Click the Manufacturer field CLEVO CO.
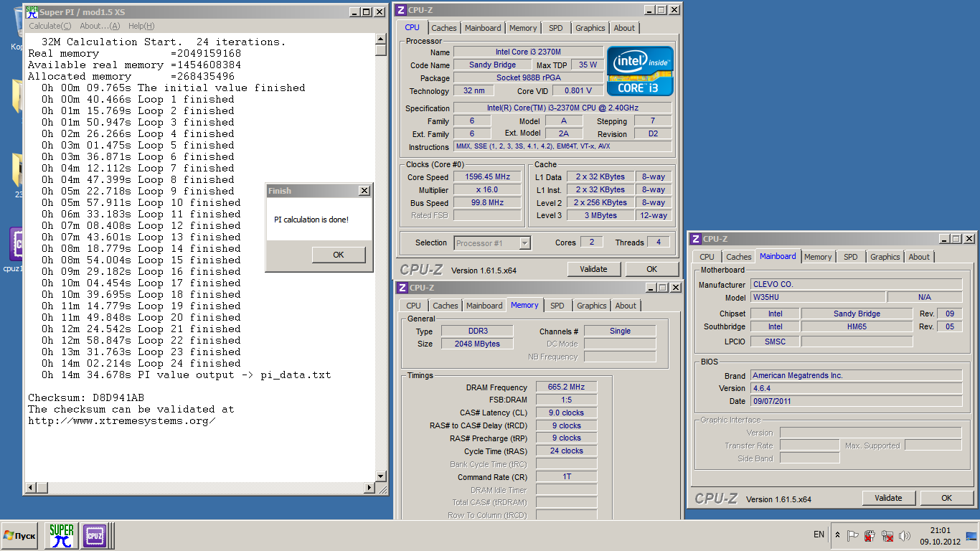The image size is (980, 551). point(857,284)
